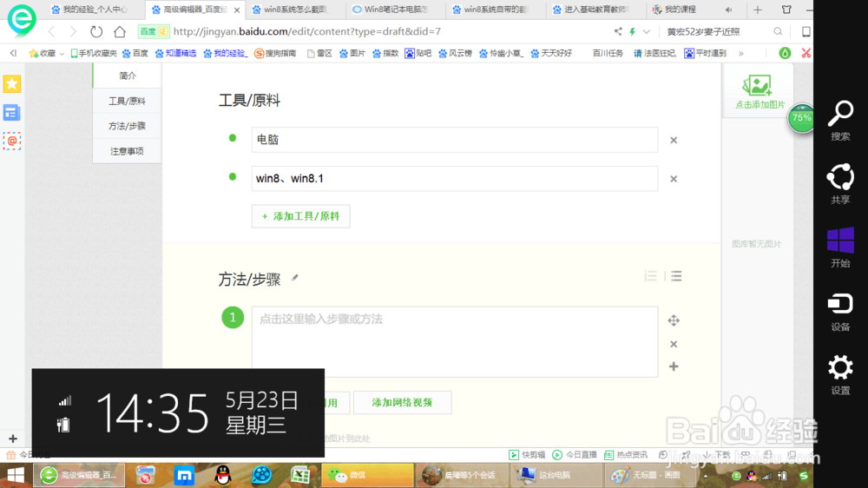Open 百度 bookmark
The image size is (868, 488).
click(135, 53)
